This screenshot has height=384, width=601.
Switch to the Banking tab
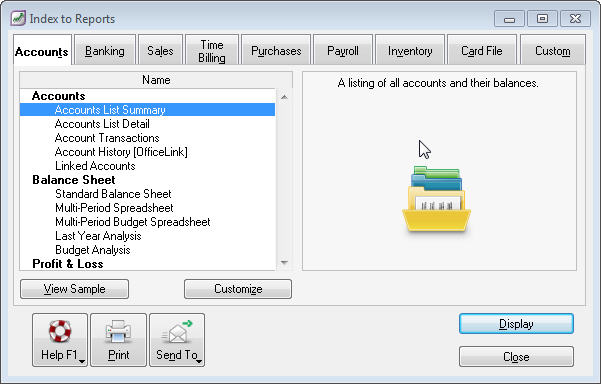105,51
